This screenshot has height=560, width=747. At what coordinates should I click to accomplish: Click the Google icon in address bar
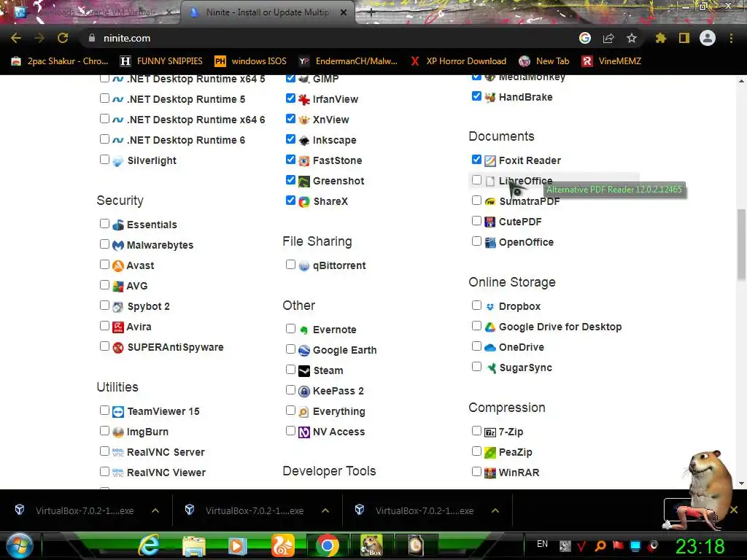click(585, 38)
